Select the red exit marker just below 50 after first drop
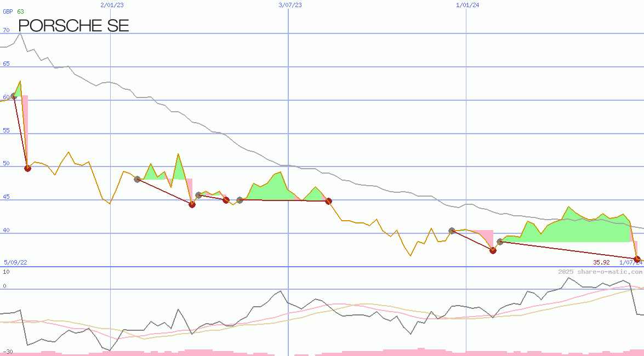Viewport: 644px width, 356px height. point(27,168)
